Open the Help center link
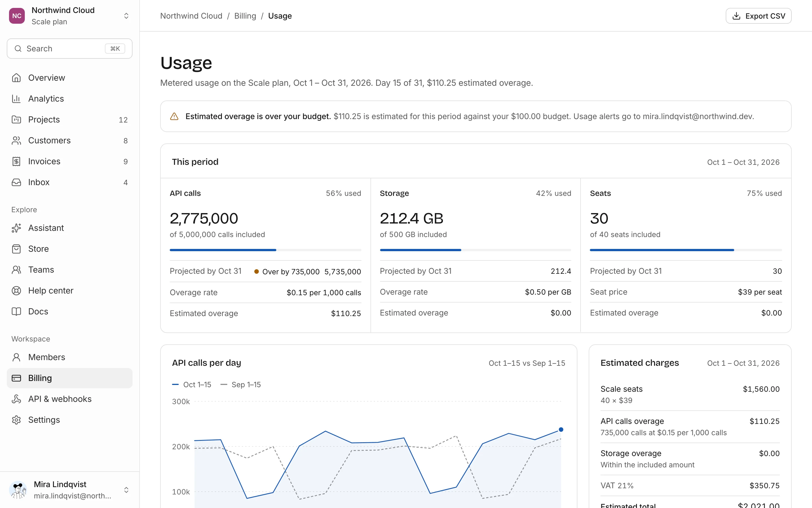 [x=69, y=290]
